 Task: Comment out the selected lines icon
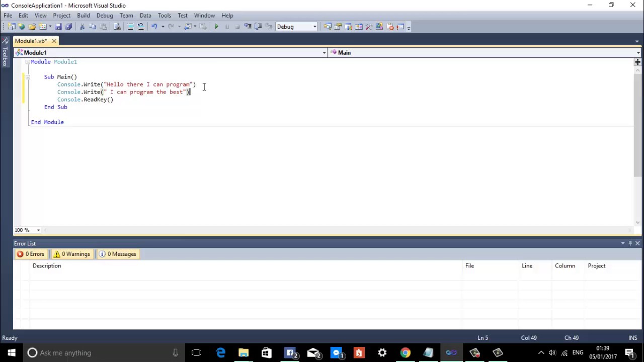coord(130,27)
